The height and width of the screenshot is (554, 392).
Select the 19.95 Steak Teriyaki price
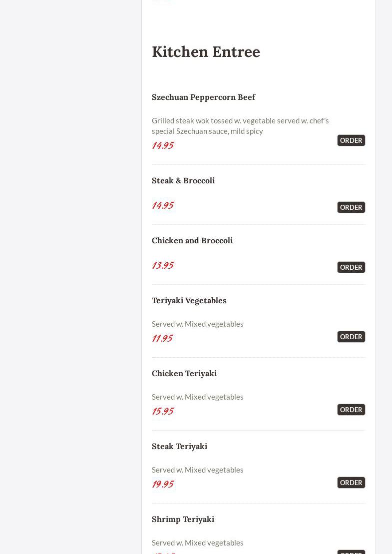pyautogui.click(x=163, y=484)
